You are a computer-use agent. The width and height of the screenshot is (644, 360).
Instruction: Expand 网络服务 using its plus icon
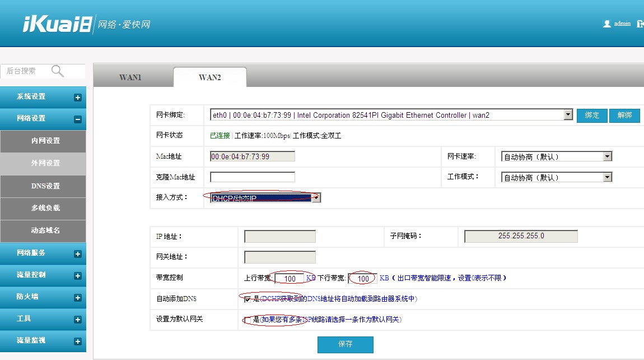[x=79, y=253]
